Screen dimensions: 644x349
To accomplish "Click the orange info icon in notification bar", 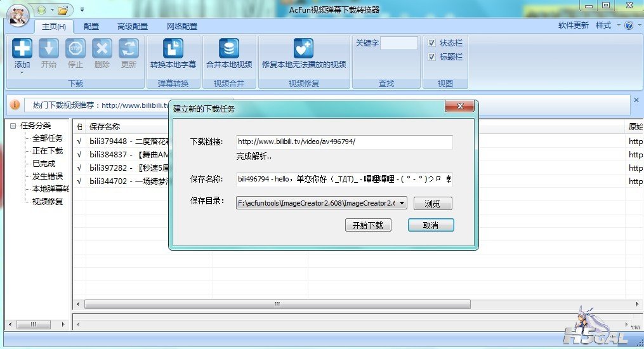I will (x=15, y=105).
